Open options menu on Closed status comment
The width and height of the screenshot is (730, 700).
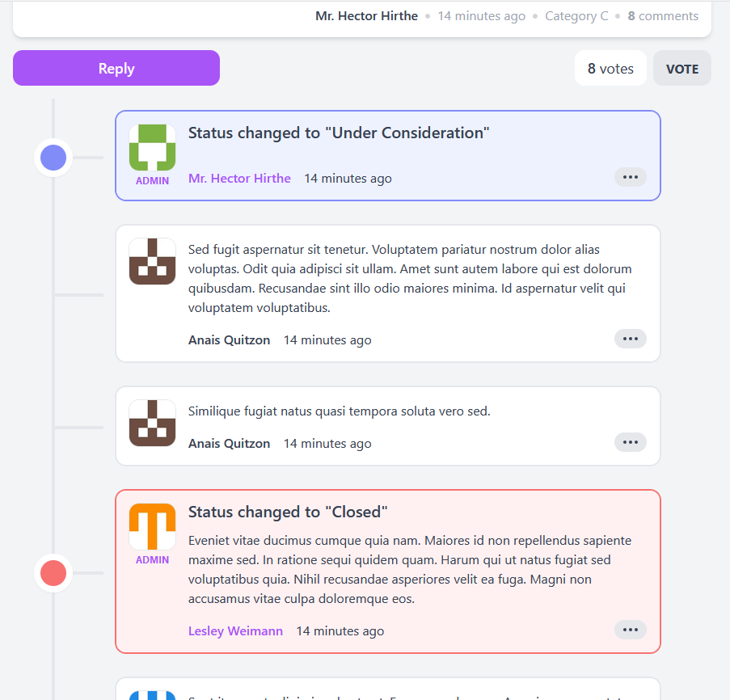click(x=631, y=630)
